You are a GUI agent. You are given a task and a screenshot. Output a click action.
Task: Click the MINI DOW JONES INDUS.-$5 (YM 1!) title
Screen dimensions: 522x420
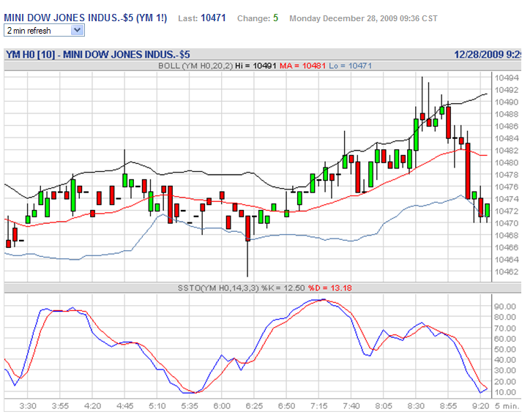[86, 18]
